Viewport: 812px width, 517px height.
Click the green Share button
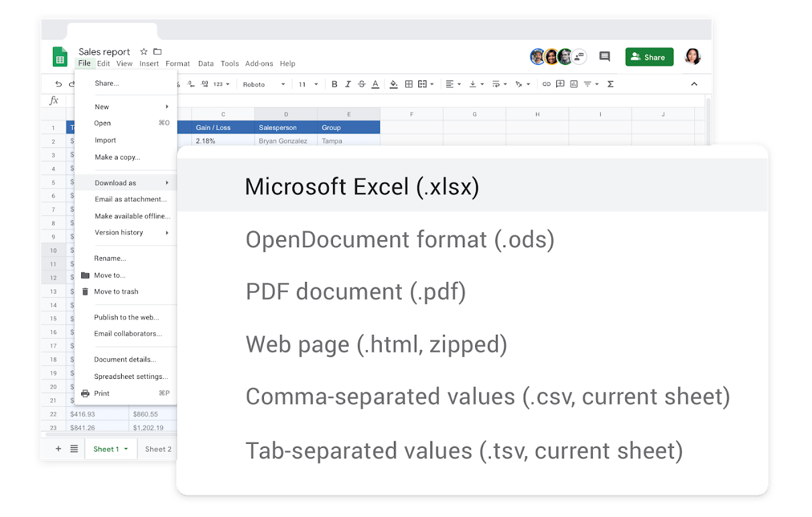[x=649, y=57]
